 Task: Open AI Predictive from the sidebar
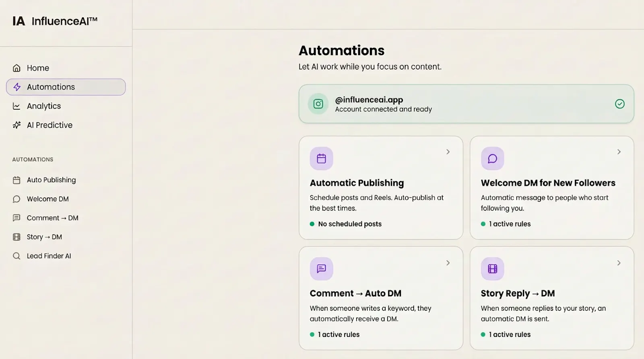tap(66, 125)
